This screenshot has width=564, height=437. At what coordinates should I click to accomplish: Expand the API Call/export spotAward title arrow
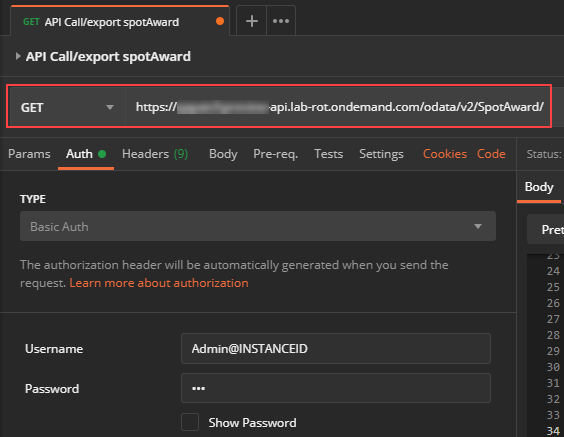(17, 56)
